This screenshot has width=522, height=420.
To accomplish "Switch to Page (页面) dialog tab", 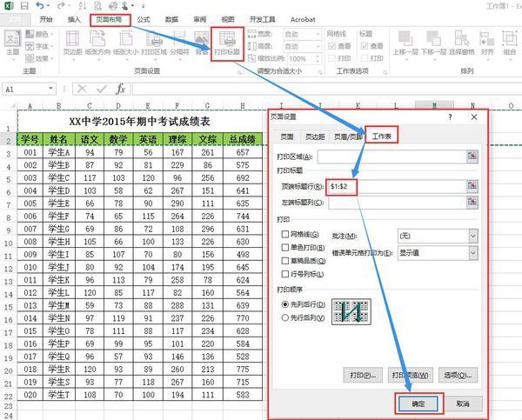I will [x=287, y=137].
